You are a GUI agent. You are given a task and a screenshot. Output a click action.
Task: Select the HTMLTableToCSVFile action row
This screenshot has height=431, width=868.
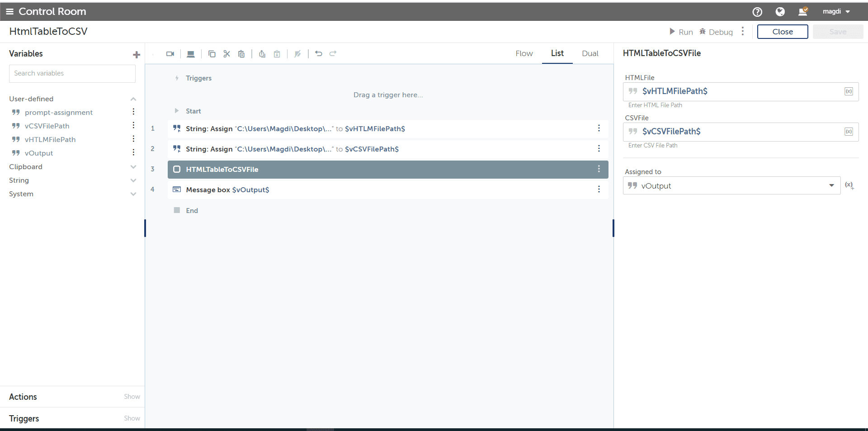(x=388, y=170)
